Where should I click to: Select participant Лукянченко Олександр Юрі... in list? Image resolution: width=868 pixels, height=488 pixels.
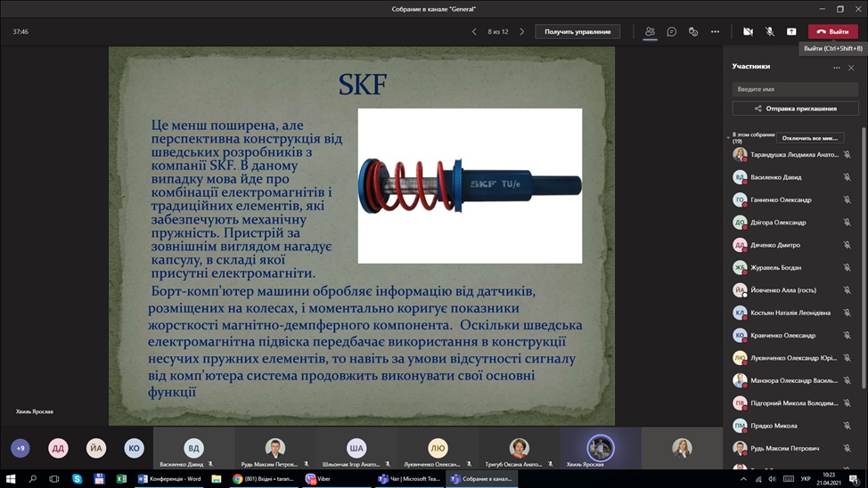pyautogui.click(x=791, y=358)
